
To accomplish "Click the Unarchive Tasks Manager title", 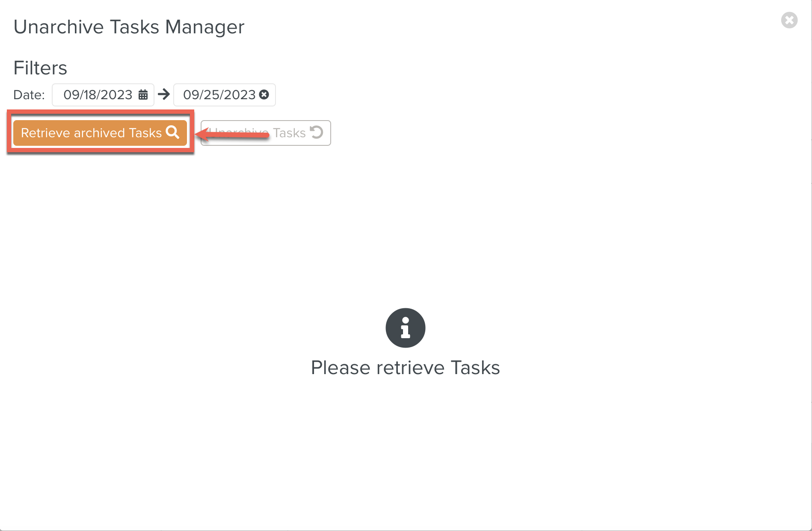I will (x=129, y=27).
